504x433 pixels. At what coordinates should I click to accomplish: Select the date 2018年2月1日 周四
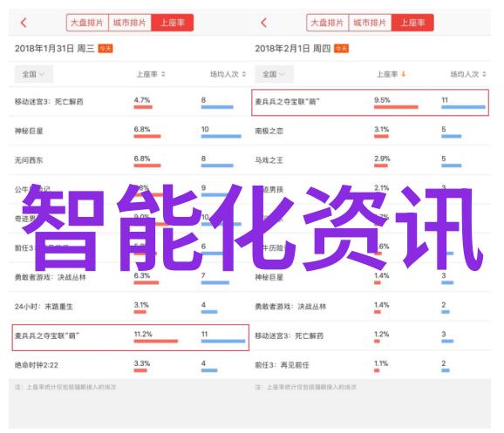tap(292, 49)
